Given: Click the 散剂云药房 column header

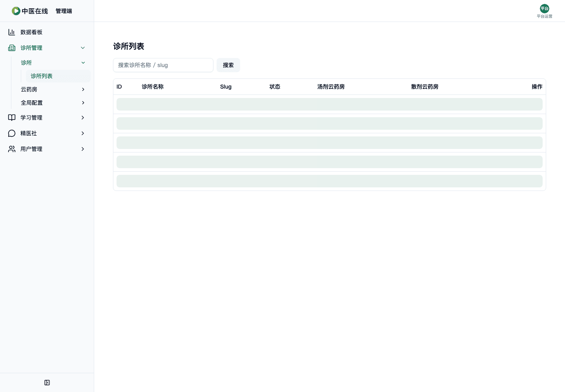Looking at the screenshot, I should (425, 87).
